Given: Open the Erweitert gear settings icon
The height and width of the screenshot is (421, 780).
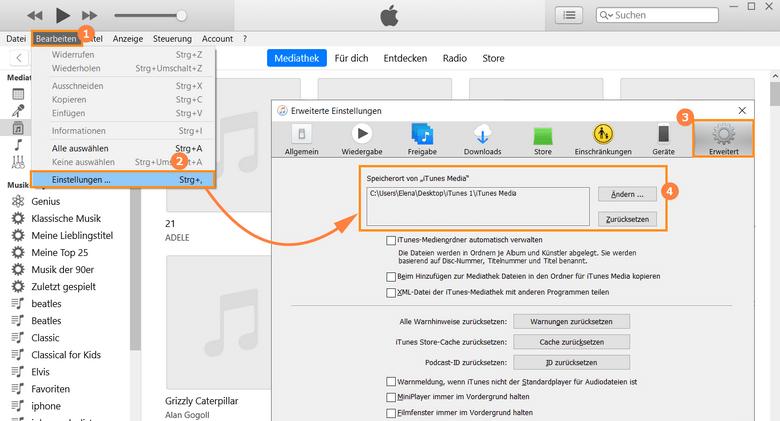Looking at the screenshot, I should tap(724, 139).
